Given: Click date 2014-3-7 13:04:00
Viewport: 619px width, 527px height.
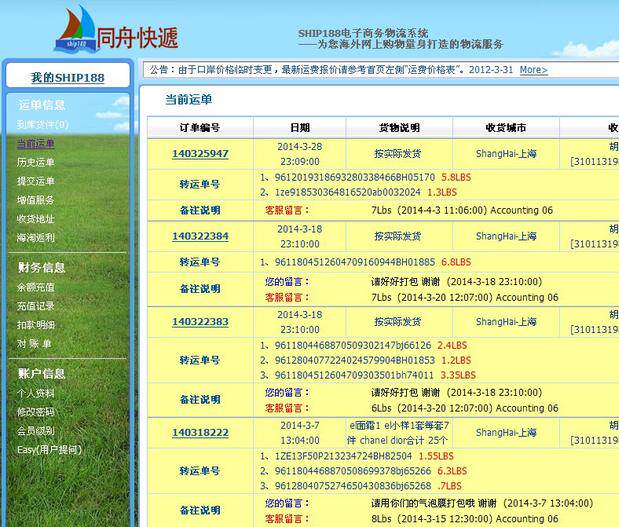Looking at the screenshot, I should tap(300, 433).
